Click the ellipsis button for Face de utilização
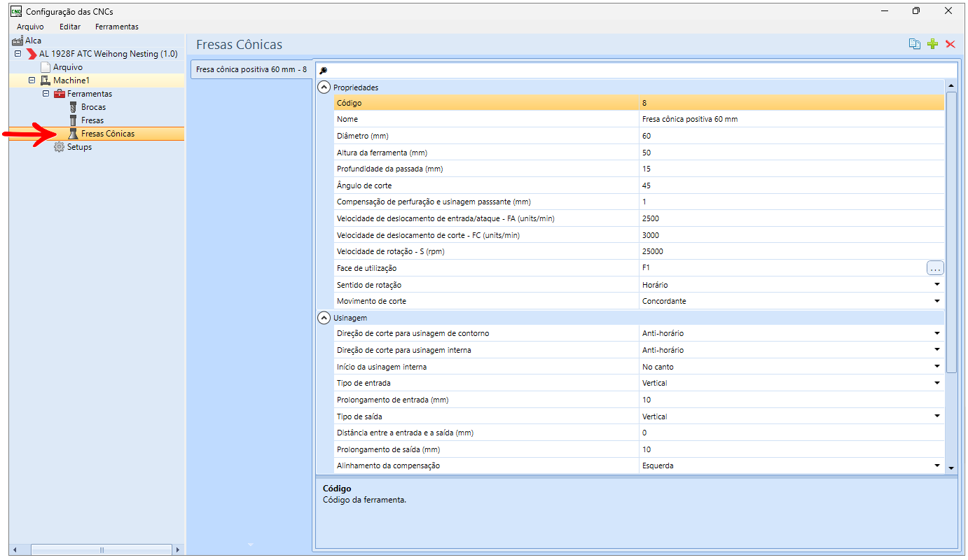 (x=935, y=268)
